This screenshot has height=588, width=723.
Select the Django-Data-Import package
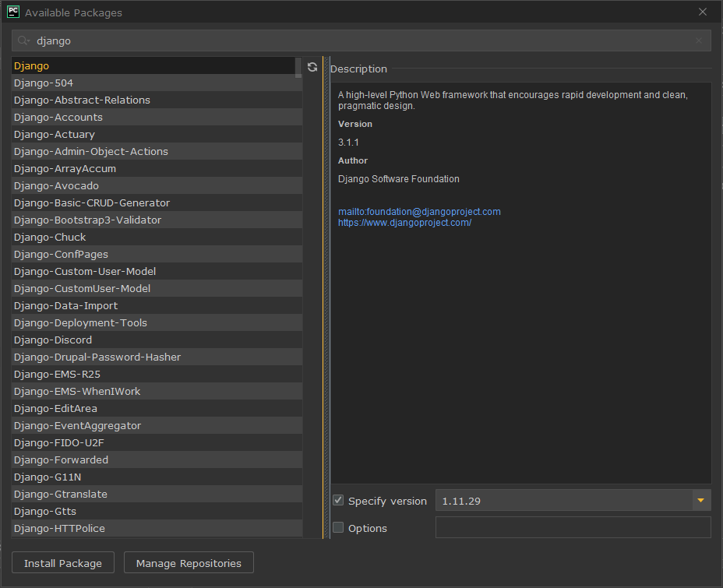[x=157, y=305]
